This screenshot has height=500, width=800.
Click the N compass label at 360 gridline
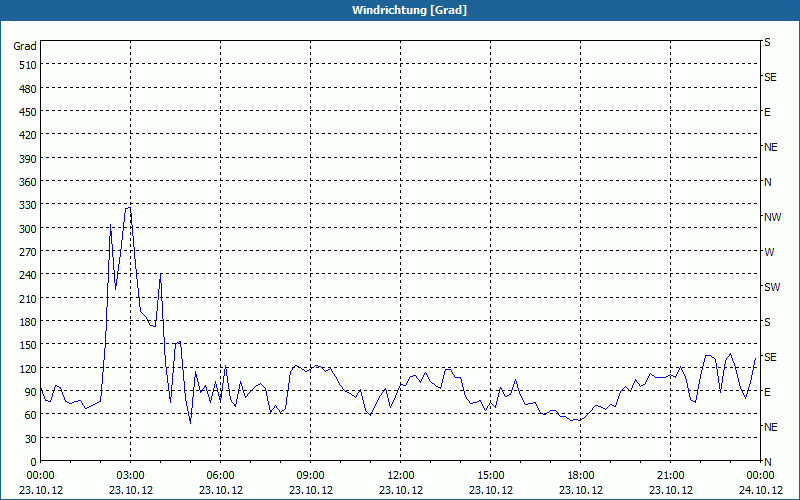point(767,182)
